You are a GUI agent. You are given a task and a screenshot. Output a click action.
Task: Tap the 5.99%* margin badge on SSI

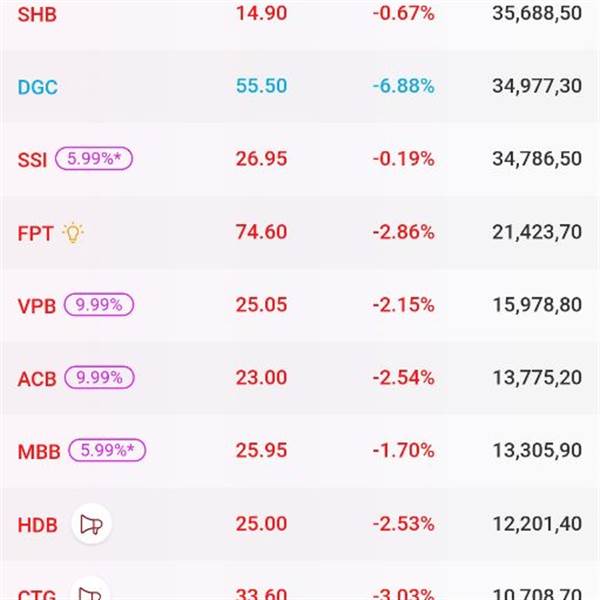(94, 158)
